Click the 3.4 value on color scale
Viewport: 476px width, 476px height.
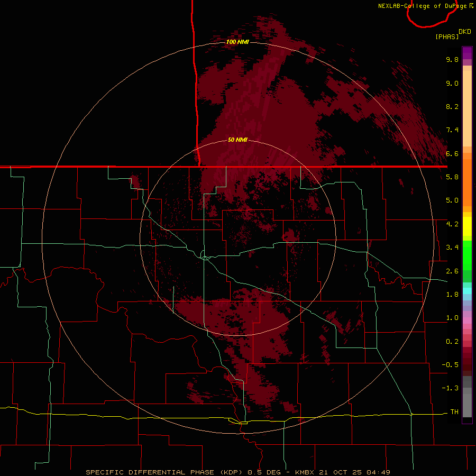(452, 248)
